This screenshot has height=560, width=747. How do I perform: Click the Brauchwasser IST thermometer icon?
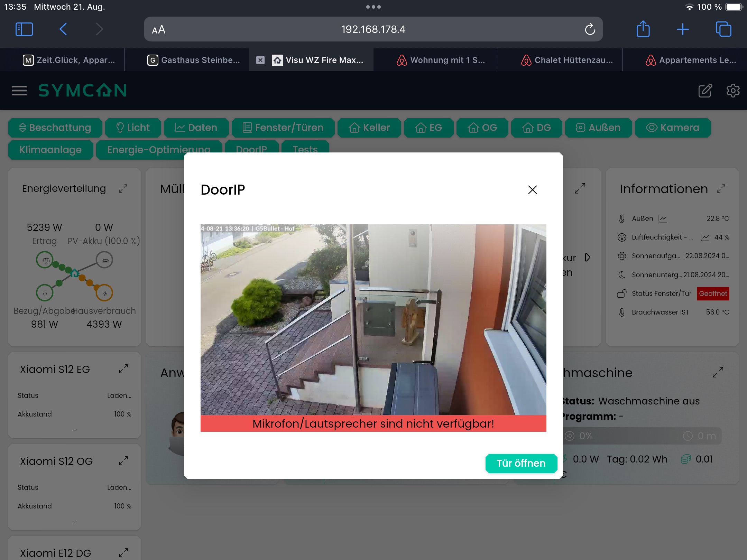point(621,312)
